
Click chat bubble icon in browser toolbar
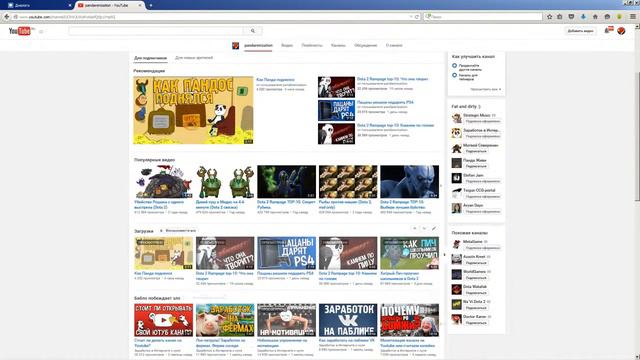[x=607, y=17]
